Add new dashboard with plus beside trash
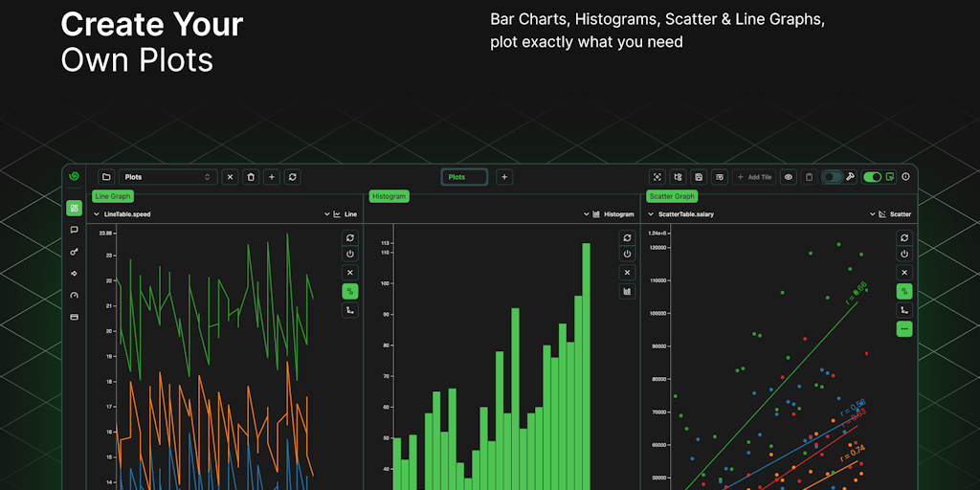Image resolution: width=980 pixels, height=490 pixels. pyautogui.click(x=271, y=177)
